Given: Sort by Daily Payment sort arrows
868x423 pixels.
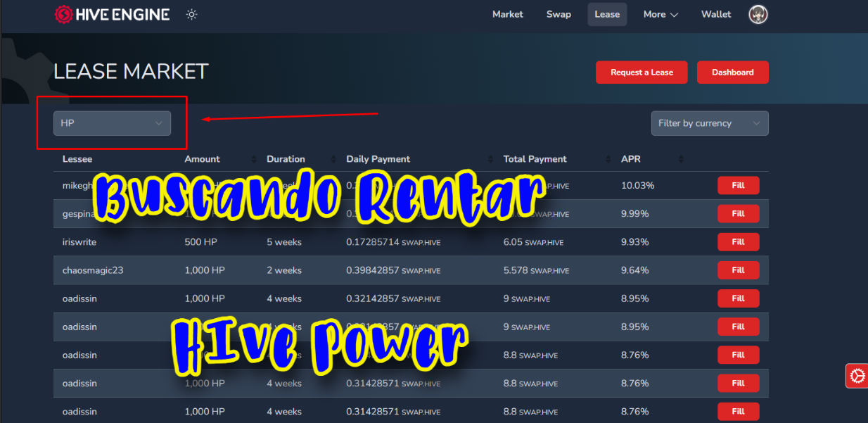Looking at the screenshot, I should coord(490,159).
